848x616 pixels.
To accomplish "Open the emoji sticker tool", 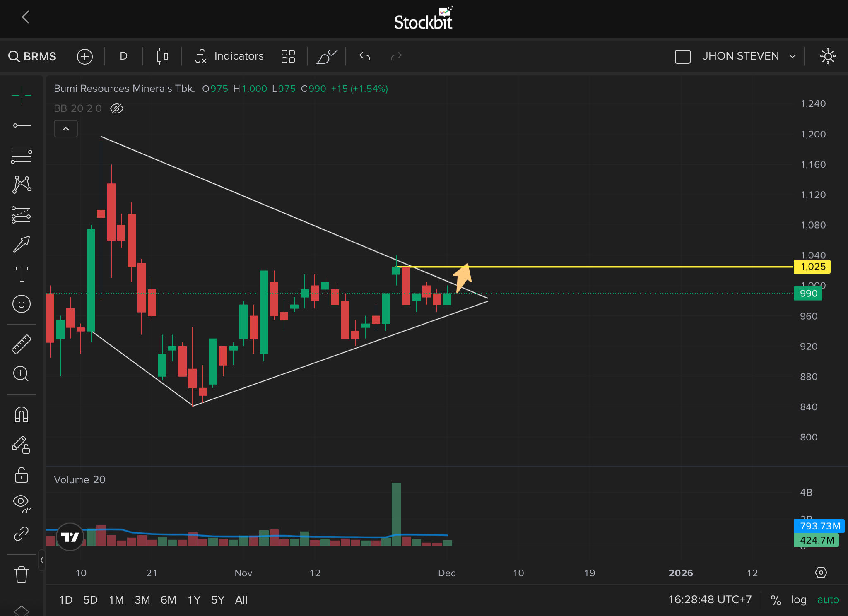I will 21,304.
